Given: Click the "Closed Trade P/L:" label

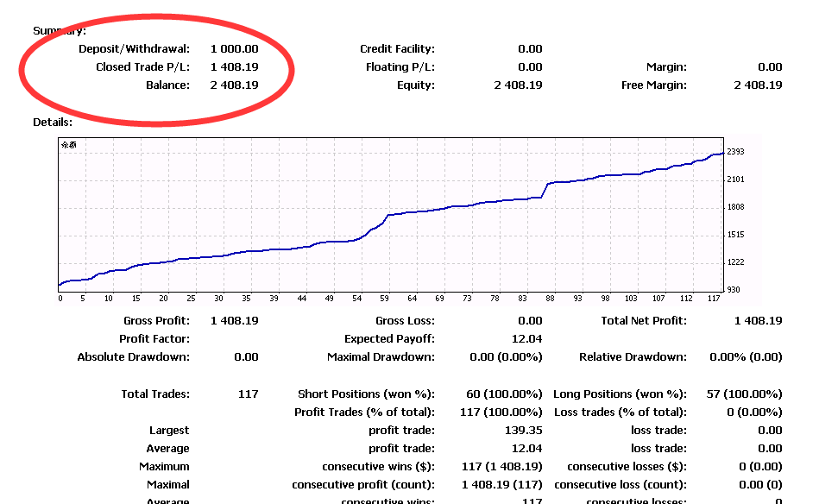Looking at the screenshot, I should pos(143,67).
